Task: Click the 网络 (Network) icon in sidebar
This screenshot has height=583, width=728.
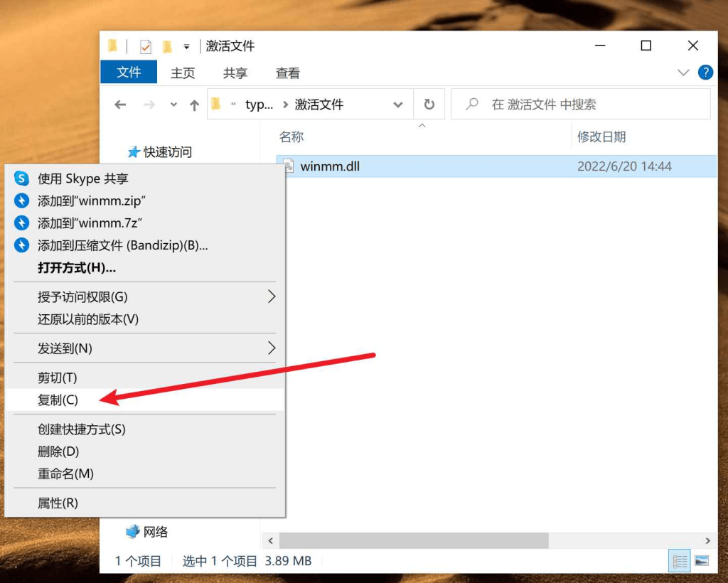Action: coord(134,531)
